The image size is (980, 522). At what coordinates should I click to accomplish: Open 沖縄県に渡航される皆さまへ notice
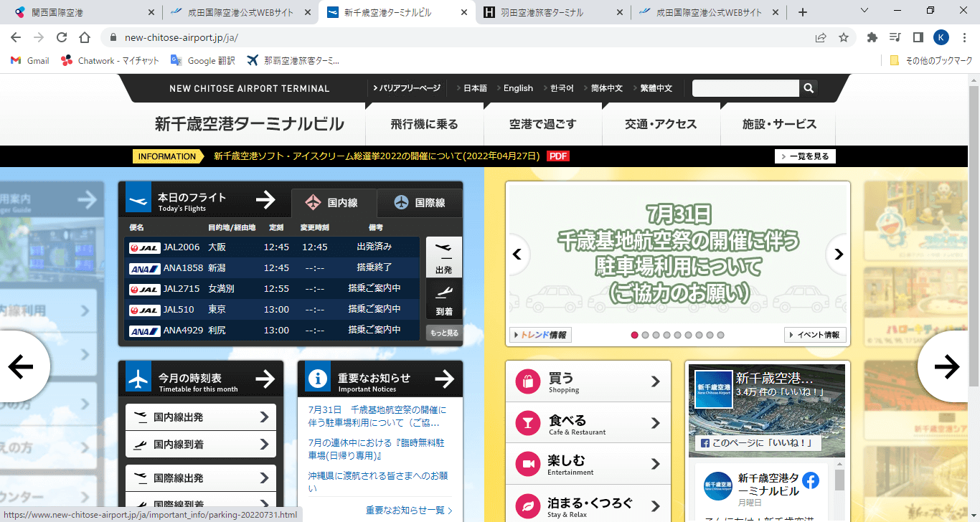point(378,481)
